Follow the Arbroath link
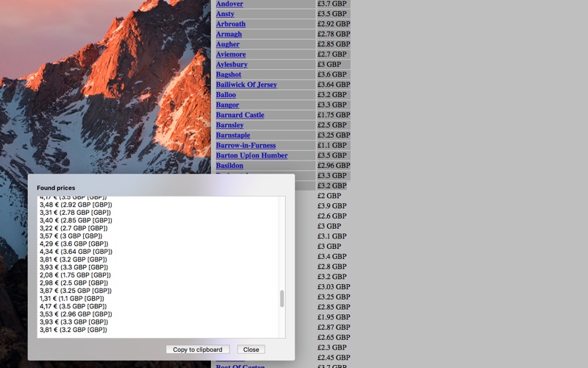Viewport: 588px width, 368px height. point(231,24)
